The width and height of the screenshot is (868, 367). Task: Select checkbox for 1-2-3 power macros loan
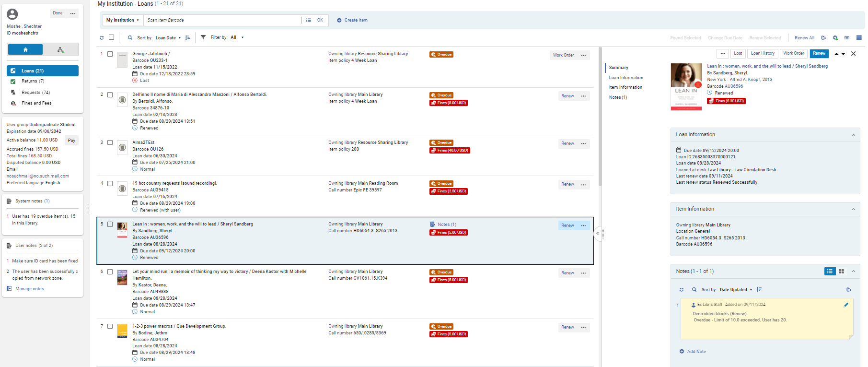[x=110, y=327]
